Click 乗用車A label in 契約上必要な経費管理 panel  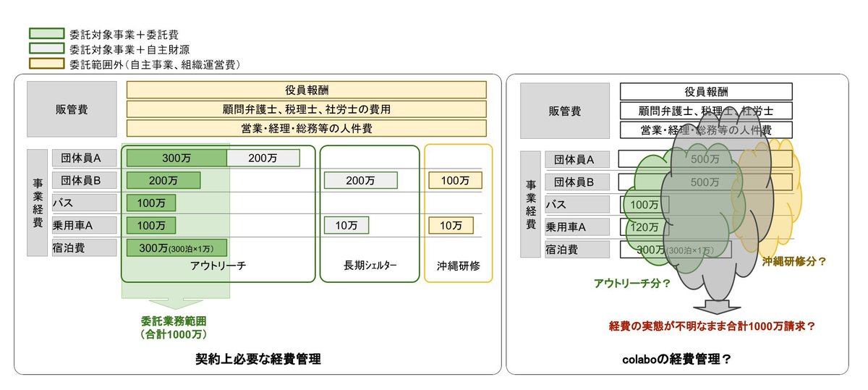(83, 225)
